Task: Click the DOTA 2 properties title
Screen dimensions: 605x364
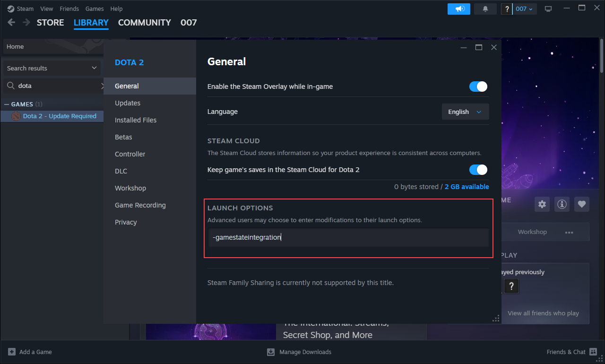Action: click(129, 62)
